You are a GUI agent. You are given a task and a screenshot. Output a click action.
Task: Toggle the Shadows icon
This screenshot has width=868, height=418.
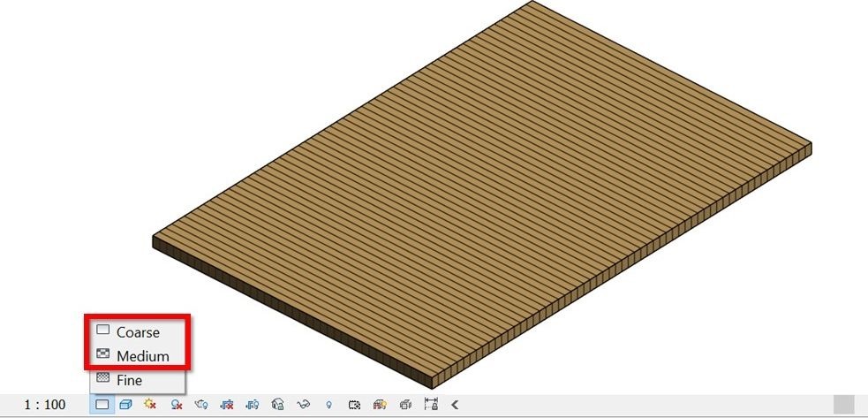coord(177,405)
